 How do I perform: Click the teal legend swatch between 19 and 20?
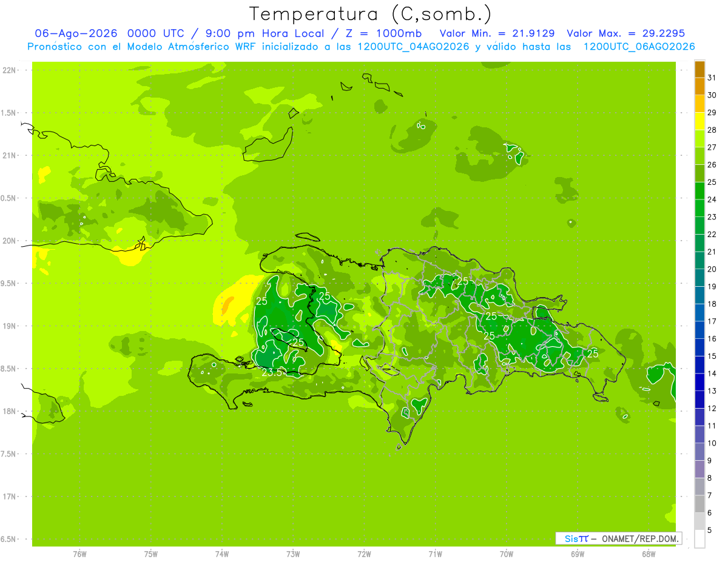(x=699, y=278)
